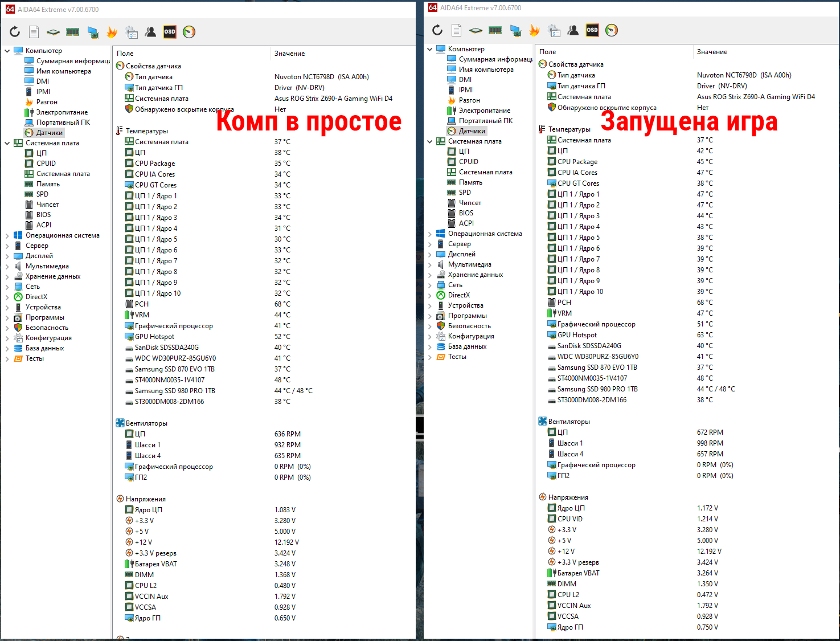Viewport: 840px width, 641px height.
Task: Click the user silhouette icon in right window toolbar
Action: 573,30
